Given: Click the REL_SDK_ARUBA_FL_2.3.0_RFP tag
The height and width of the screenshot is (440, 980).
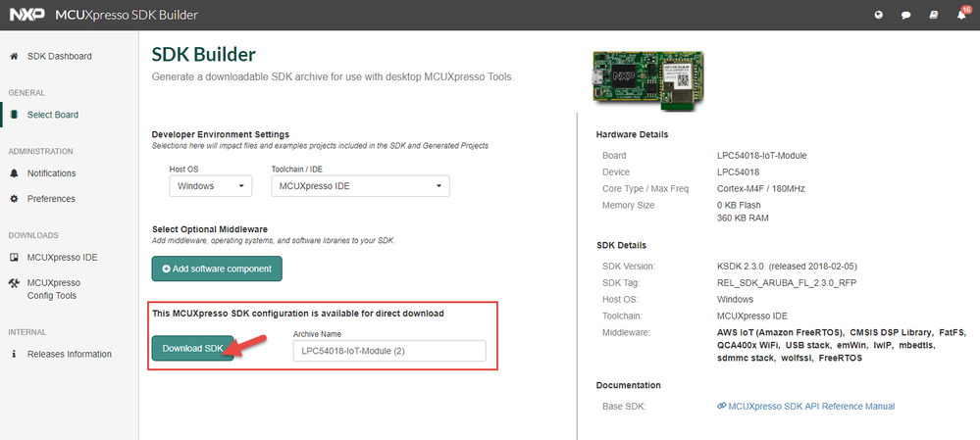Looking at the screenshot, I should 786,283.
